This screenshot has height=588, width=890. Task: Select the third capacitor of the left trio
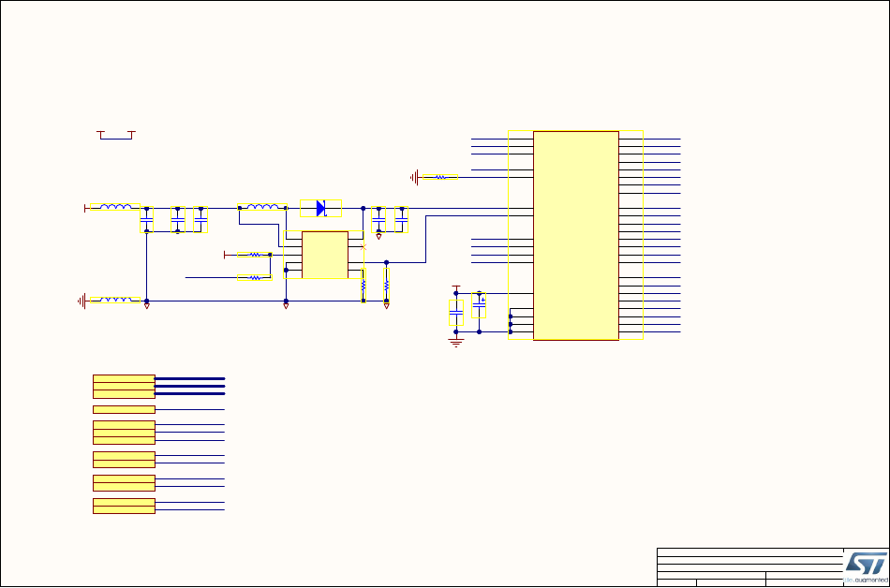[200, 220]
